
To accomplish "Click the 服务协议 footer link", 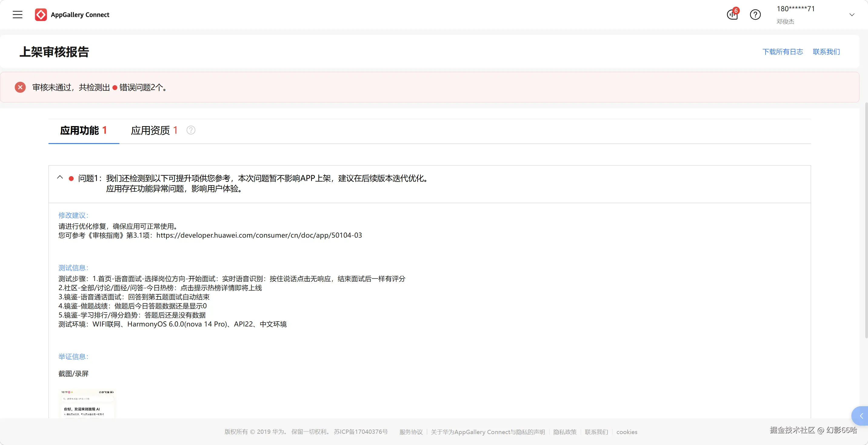I will click(x=411, y=432).
